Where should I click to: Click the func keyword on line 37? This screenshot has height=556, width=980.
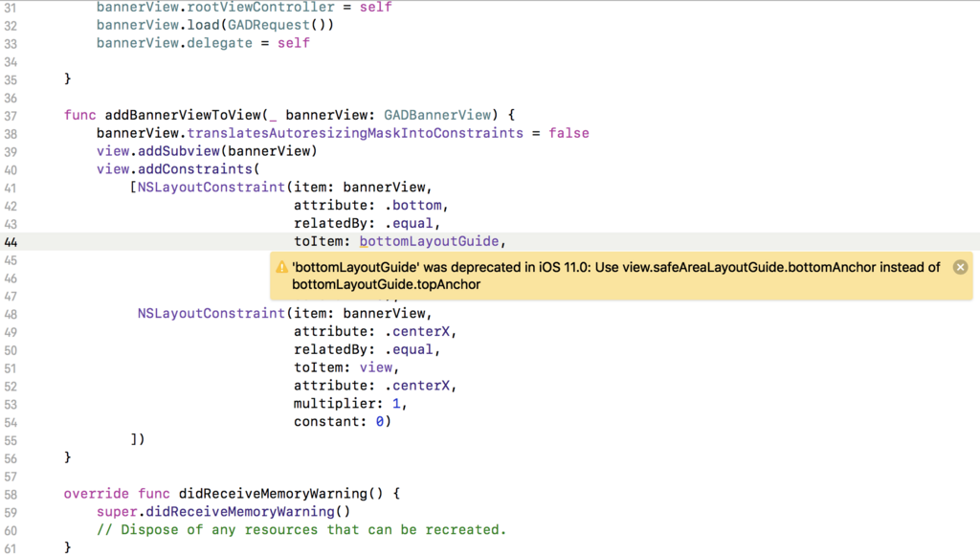80,115
